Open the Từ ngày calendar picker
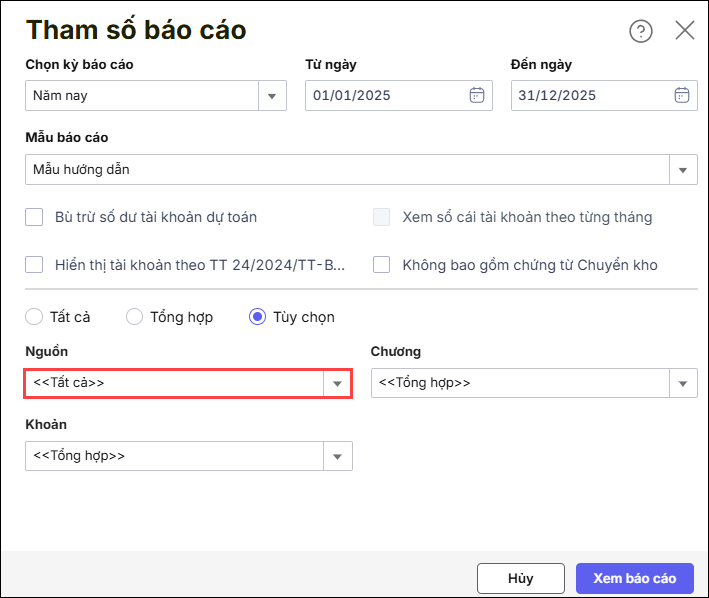This screenshot has height=598, width=709. tap(477, 96)
